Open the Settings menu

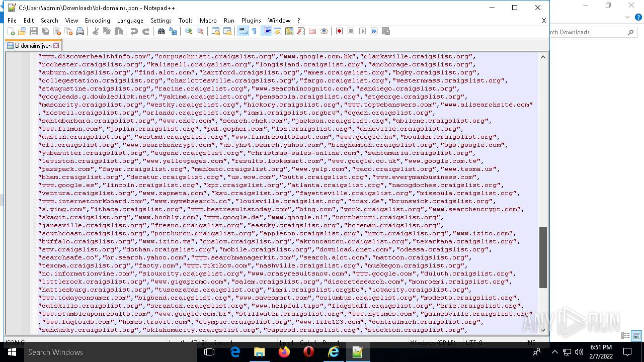(161, 21)
